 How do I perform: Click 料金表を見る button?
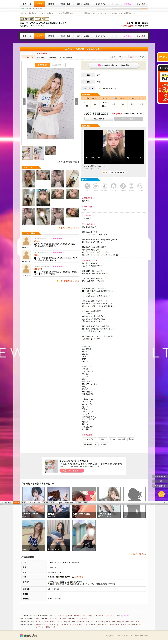click(x=99, y=119)
